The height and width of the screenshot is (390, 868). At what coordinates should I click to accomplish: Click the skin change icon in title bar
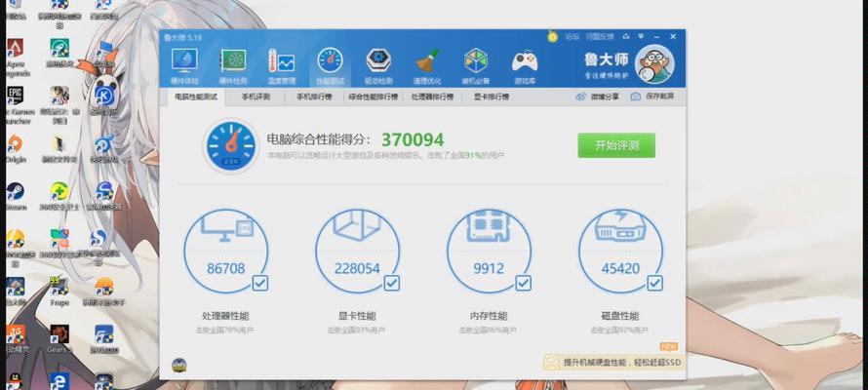[x=626, y=36]
